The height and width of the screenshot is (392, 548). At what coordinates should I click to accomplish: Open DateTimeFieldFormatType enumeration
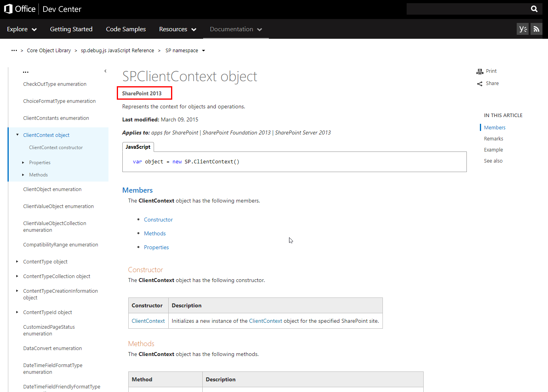click(53, 369)
